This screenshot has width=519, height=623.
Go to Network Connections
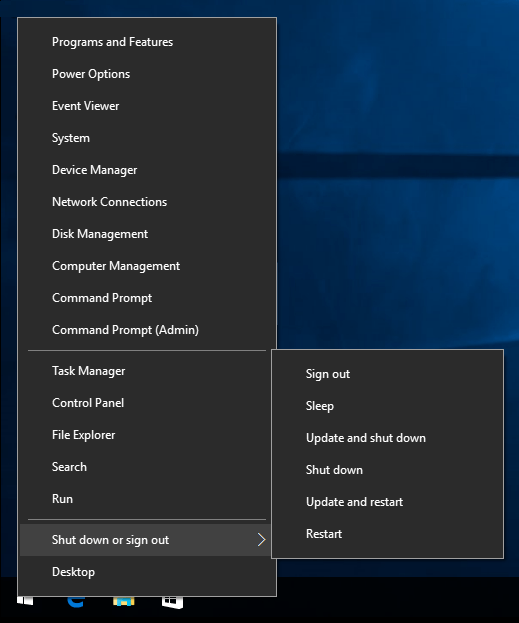coord(147,202)
